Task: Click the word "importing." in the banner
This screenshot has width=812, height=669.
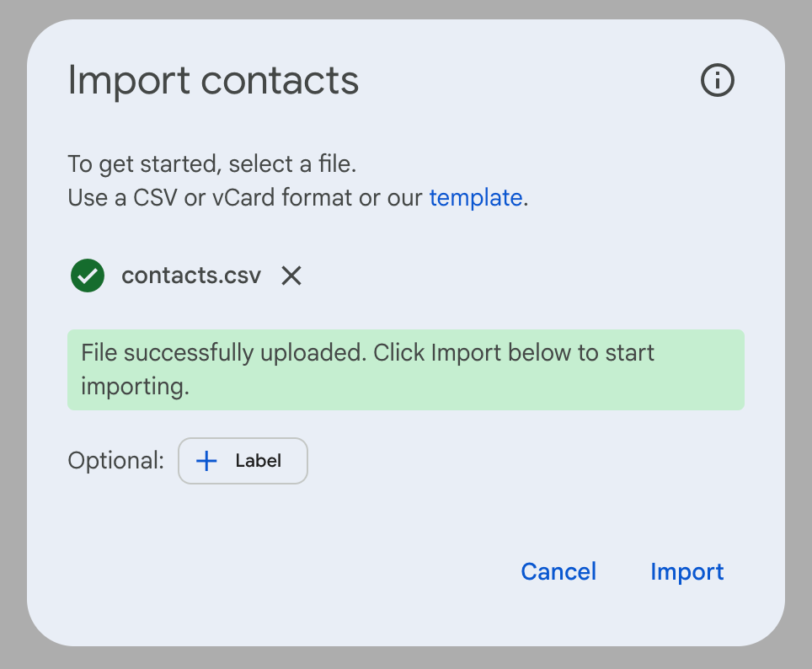Action: (x=135, y=387)
